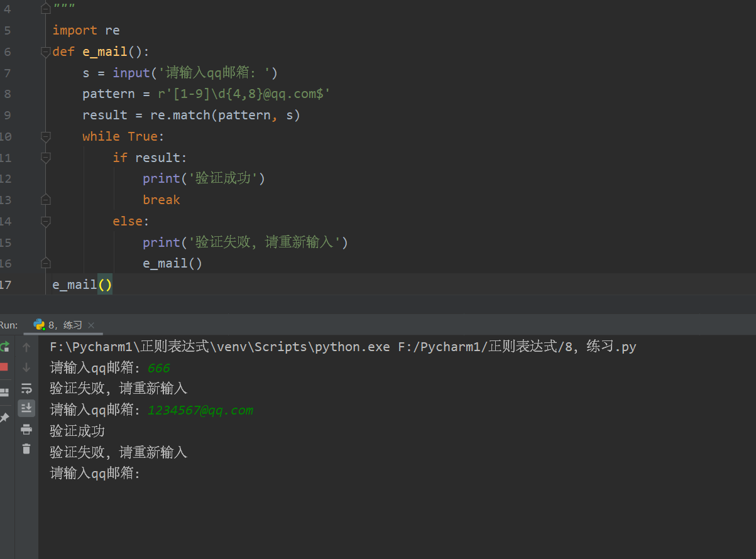
Task: Click line number 8 in the gutter
Action: [x=8, y=94]
